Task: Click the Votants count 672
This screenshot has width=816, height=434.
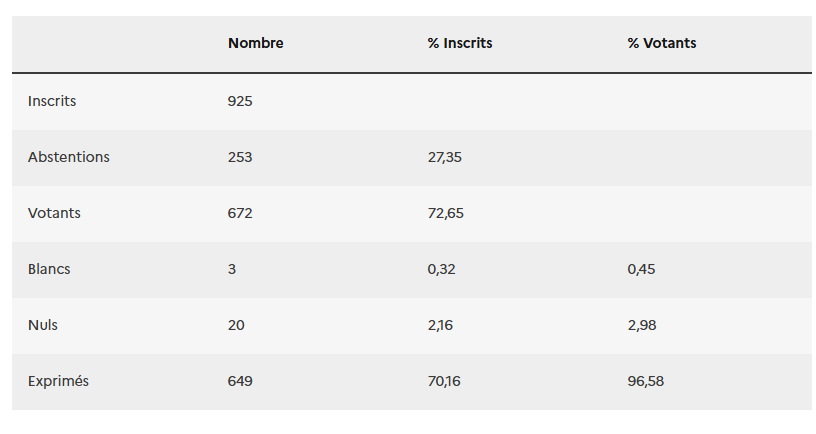Action: [x=240, y=213]
